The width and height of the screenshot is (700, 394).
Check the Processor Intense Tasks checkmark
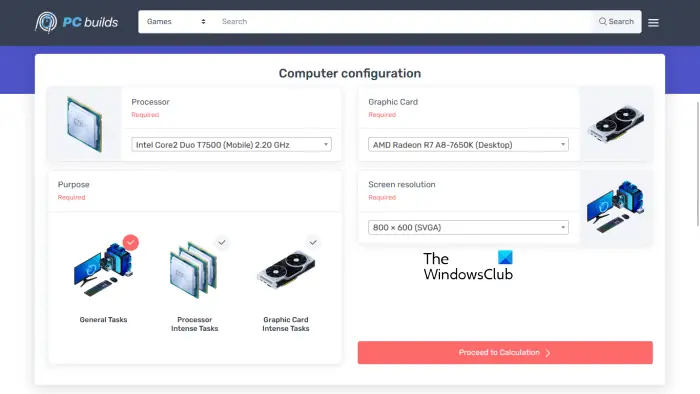click(222, 242)
